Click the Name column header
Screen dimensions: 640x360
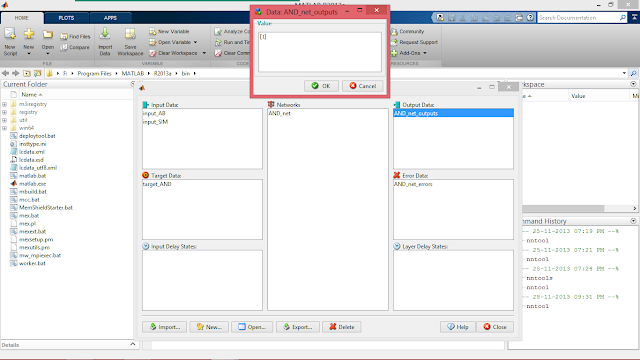coord(32,95)
